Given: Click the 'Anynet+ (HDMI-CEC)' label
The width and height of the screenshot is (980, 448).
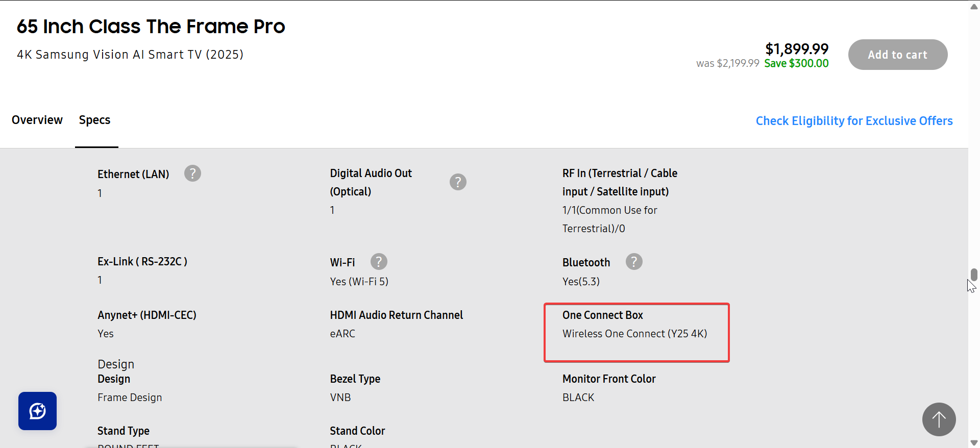Looking at the screenshot, I should [147, 315].
